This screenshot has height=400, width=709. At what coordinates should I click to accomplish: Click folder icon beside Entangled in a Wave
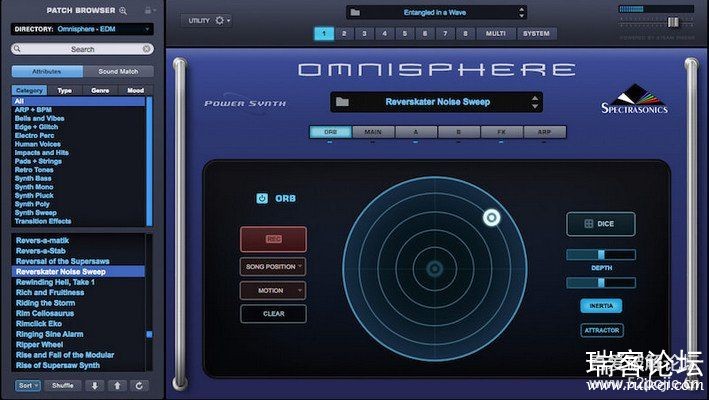pyautogui.click(x=355, y=12)
